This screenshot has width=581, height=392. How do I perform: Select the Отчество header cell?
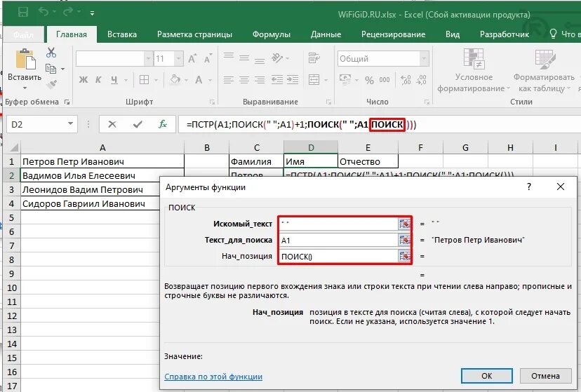[x=368, y=161]
